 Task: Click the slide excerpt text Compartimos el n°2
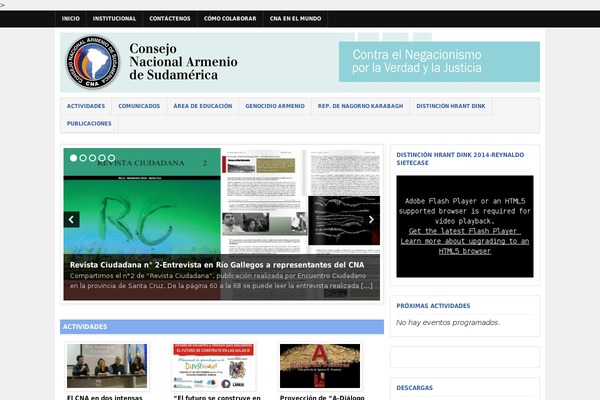pos(221,281)
